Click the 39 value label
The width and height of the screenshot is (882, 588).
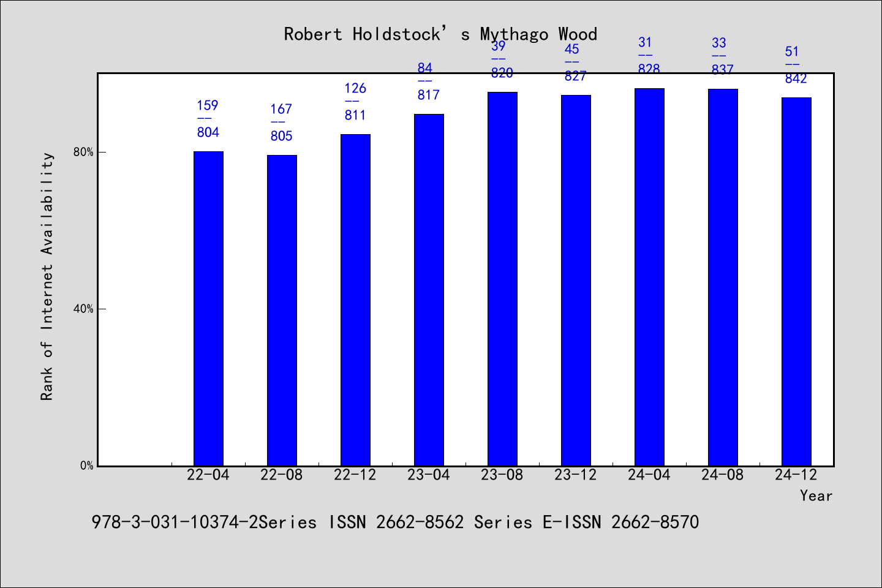[499, 46]
